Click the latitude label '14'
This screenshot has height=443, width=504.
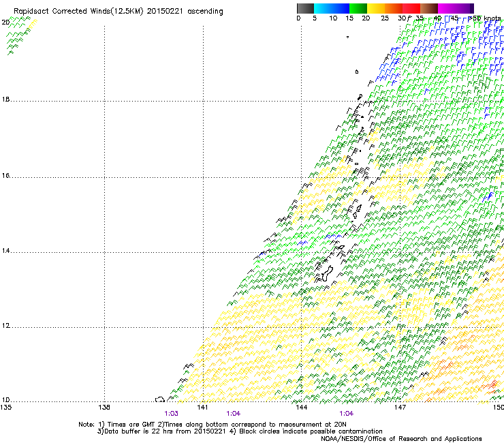(5, 251)
